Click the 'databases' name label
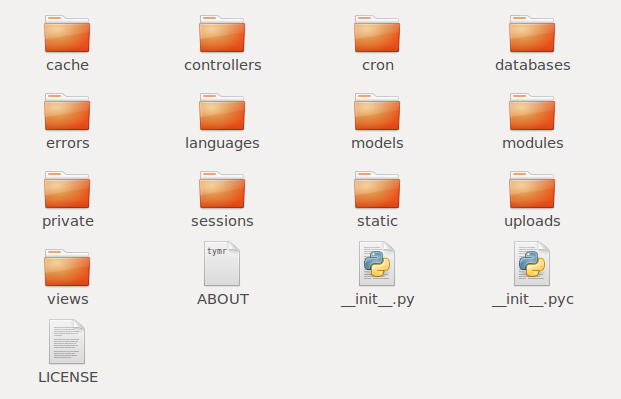The height and width of the screenshot is (399, 621). tap(533, 65)
